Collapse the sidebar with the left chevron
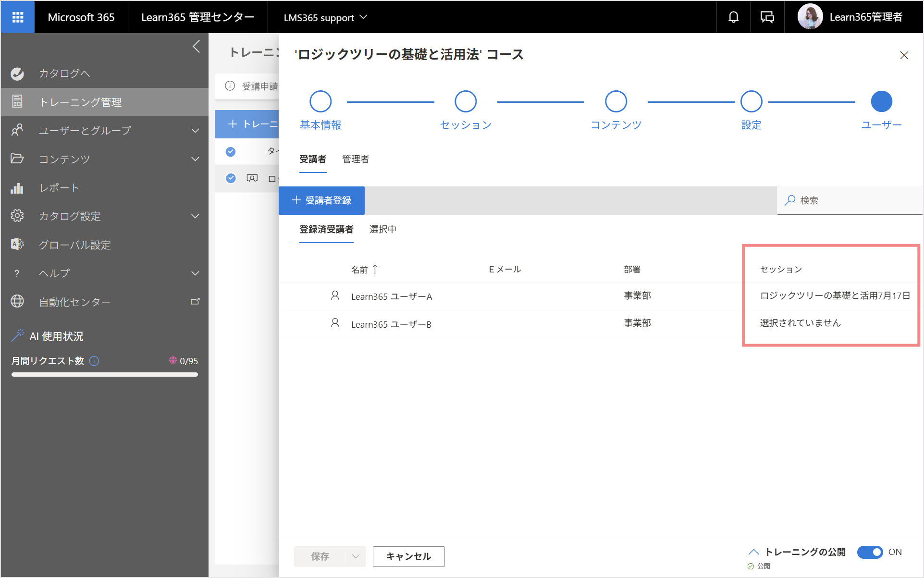The image size is (924, 578). click(x=196, y=47)
